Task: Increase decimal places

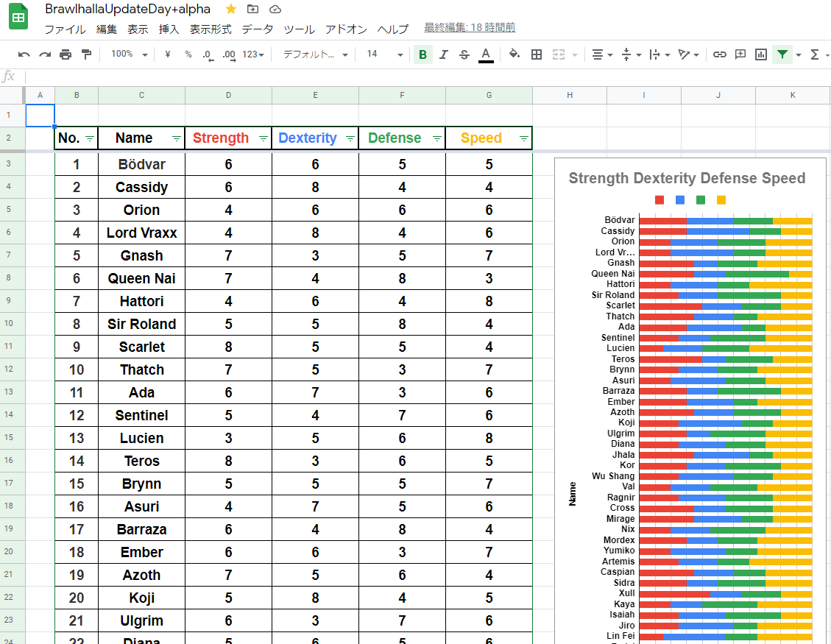Action: click(229, 54)
